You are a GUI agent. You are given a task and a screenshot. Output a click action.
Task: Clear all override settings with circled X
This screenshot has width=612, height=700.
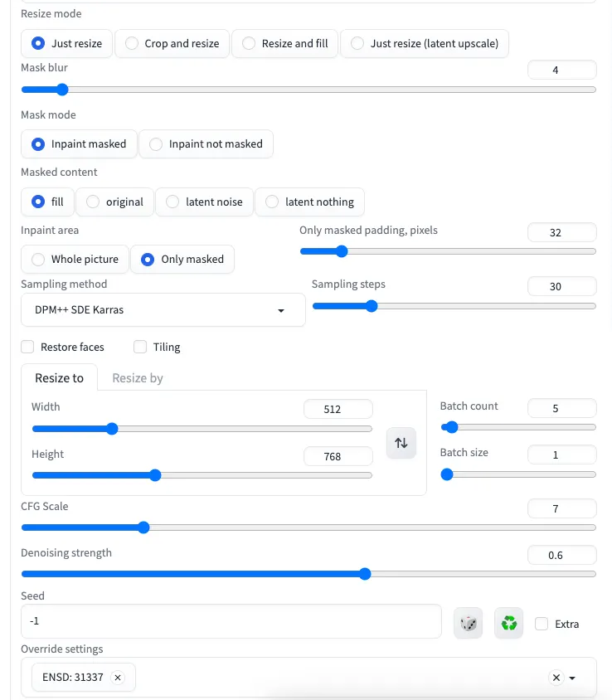click(x=556, y=678)
